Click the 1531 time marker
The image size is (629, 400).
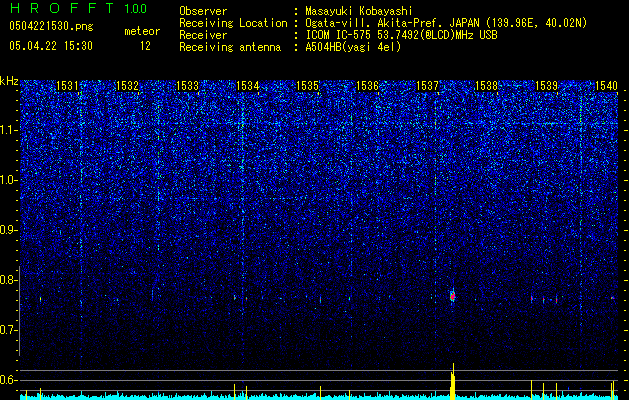point(67,85)
